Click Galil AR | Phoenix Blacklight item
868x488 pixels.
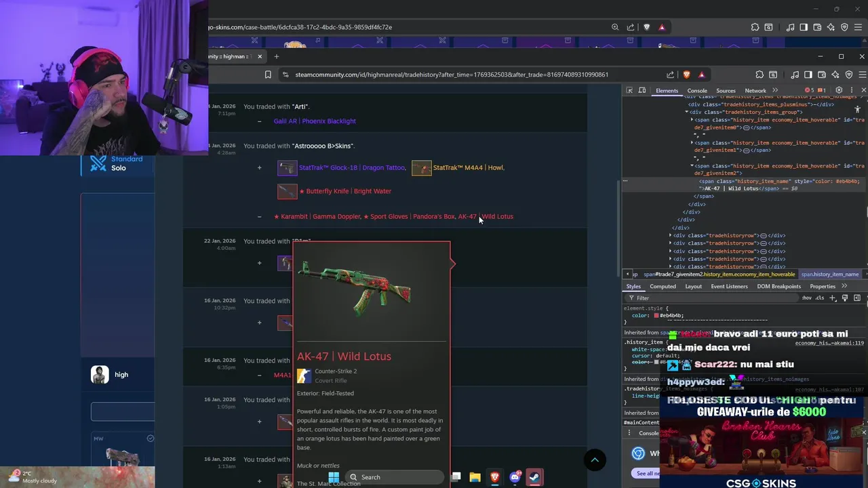click(315, 121)
